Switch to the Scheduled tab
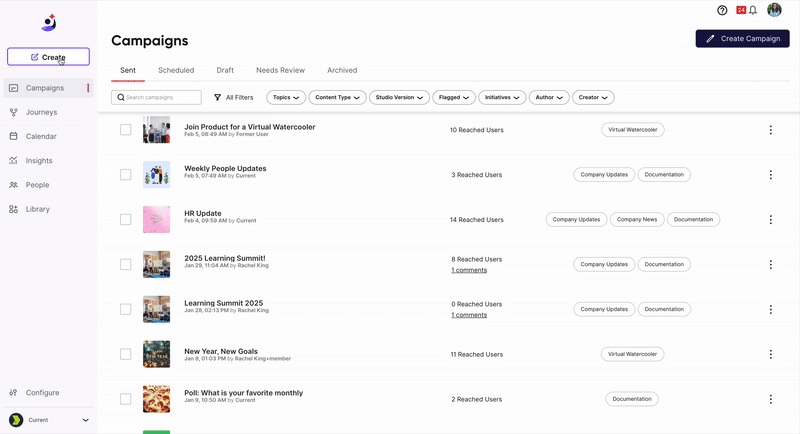Viewport: 800px width, 434px height. click(x=176, y=70)
